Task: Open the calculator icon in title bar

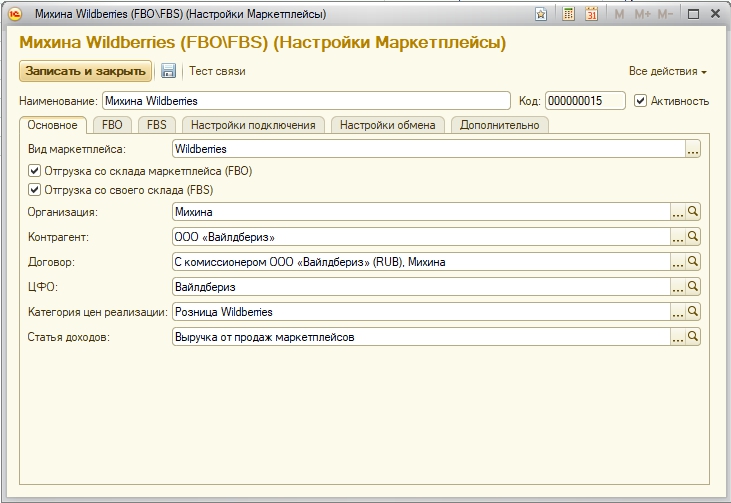Action: click(x=568, y=15)
